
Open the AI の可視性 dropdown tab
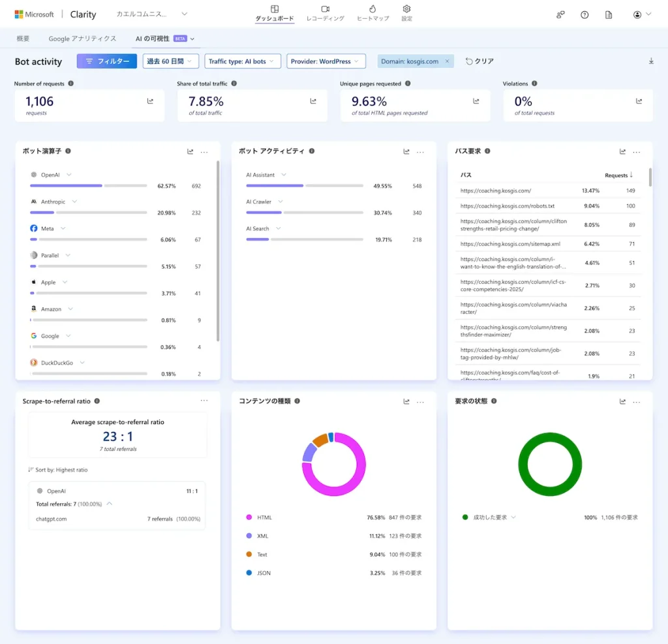click(165, 38)
